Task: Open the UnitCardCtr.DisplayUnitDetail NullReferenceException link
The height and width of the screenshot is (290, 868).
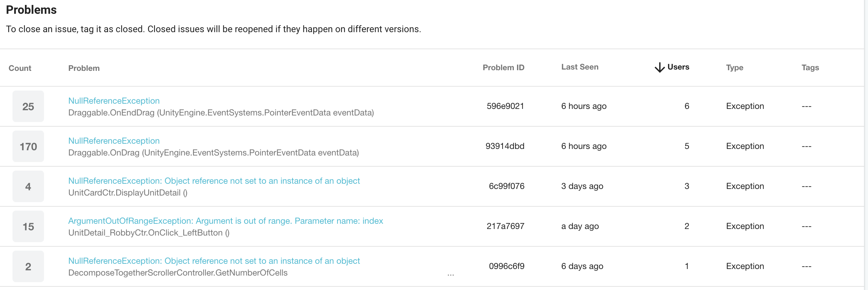Action: click(x=214, y=181)
